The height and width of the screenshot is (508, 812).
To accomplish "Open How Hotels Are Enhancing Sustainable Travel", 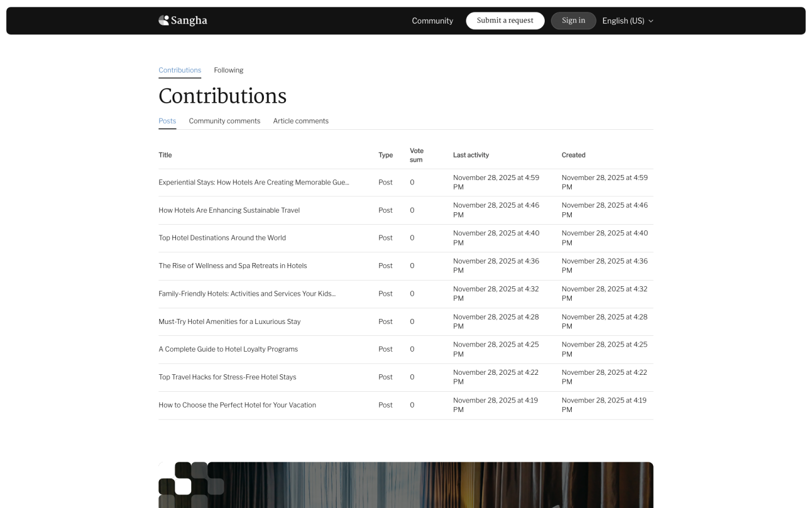I will click(229, 210).
